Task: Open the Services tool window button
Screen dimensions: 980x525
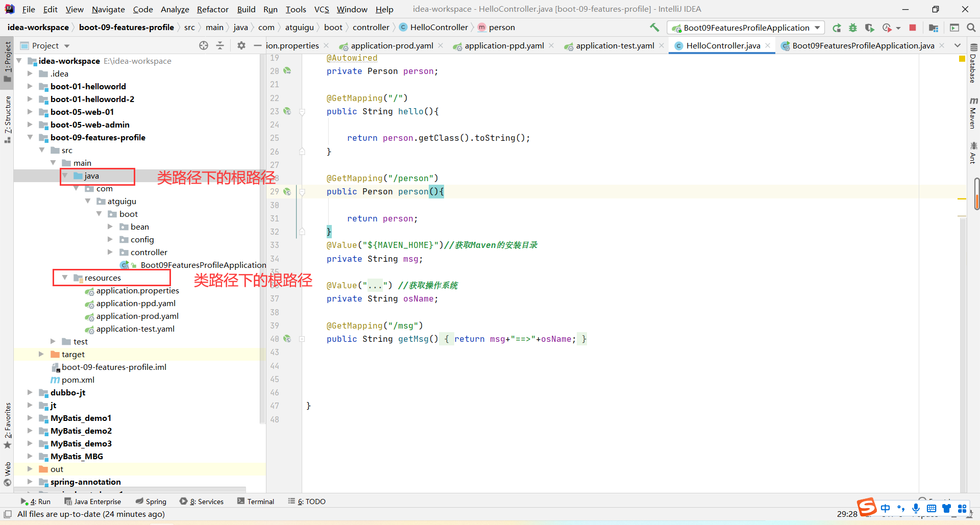Action: point(202,502)
